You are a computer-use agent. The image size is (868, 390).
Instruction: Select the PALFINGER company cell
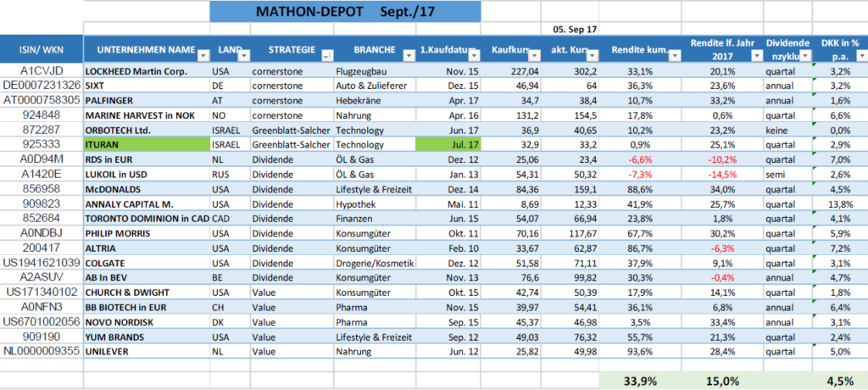pyautogui.click(x=147, y=100)
